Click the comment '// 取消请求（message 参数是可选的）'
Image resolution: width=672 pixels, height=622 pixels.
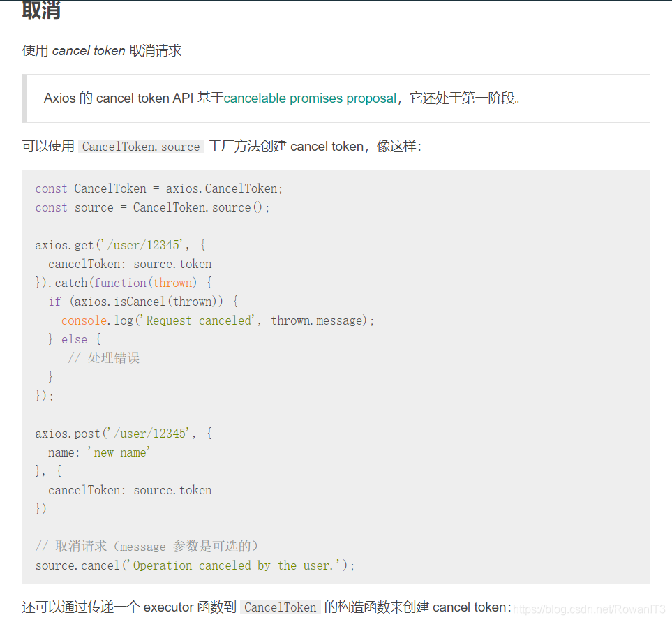click(x=147, y=547)
